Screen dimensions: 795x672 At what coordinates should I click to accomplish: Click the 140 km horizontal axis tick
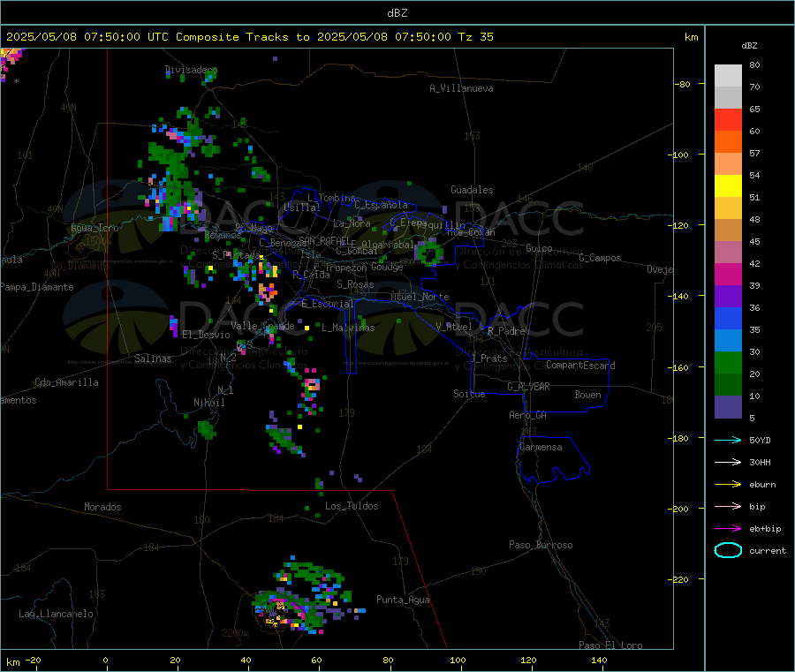coord(599,661)
